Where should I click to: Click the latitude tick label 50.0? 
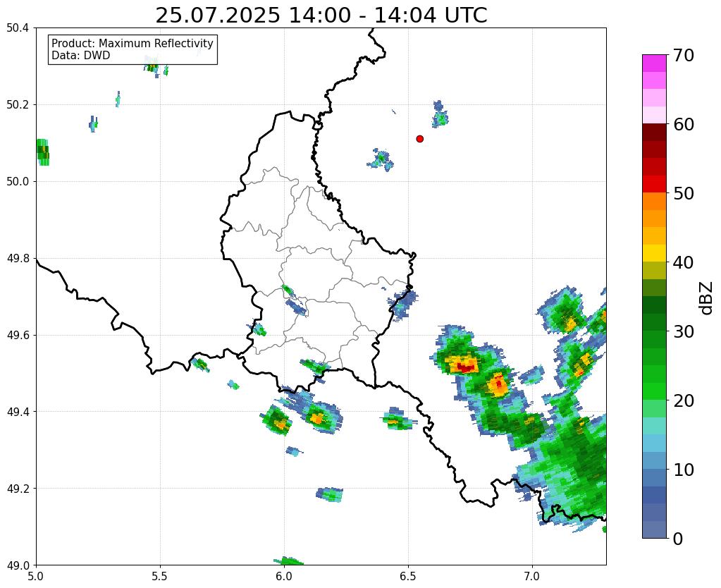[18, 182]
